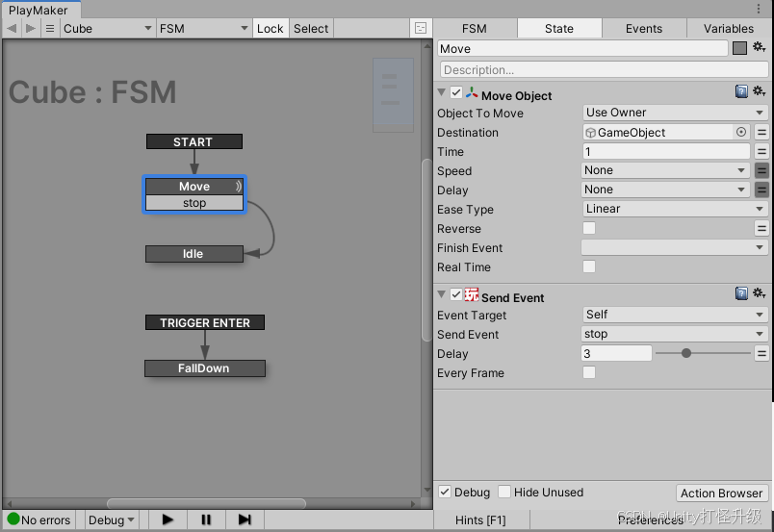Collapse the Move Object action foldout
Screen dimensions: 774x532
(x=442, y=92)
